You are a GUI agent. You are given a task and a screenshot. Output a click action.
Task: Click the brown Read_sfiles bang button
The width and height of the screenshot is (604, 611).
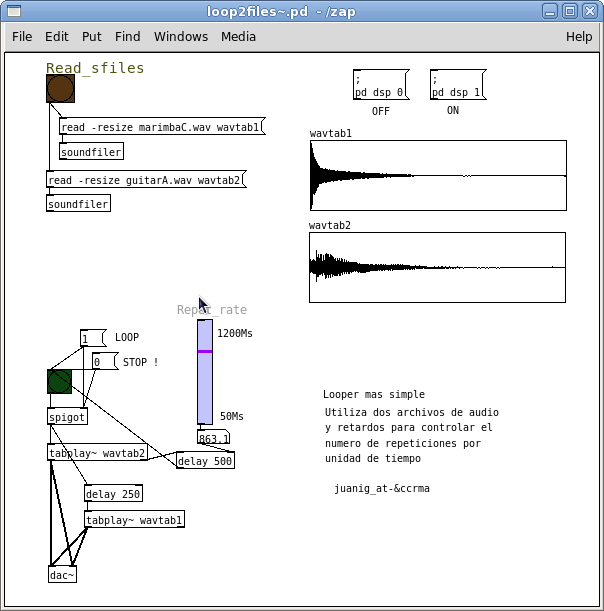pyautogui.click(x=60, y=89)
